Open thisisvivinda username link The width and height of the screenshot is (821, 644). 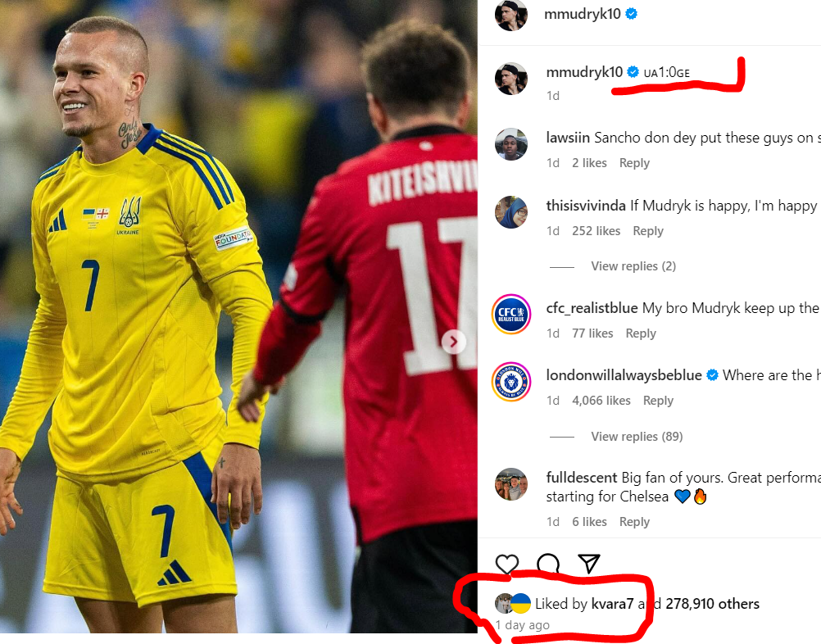(585, 206)
